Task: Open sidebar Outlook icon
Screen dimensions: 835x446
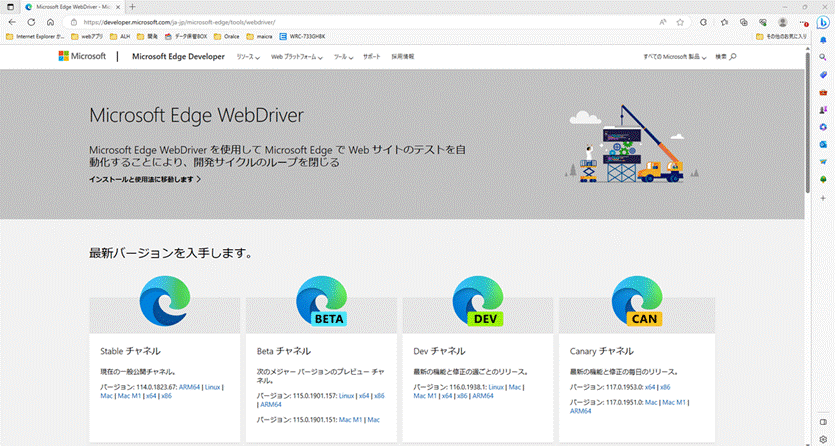Action: pyautogui.click(x=823, y=145)
